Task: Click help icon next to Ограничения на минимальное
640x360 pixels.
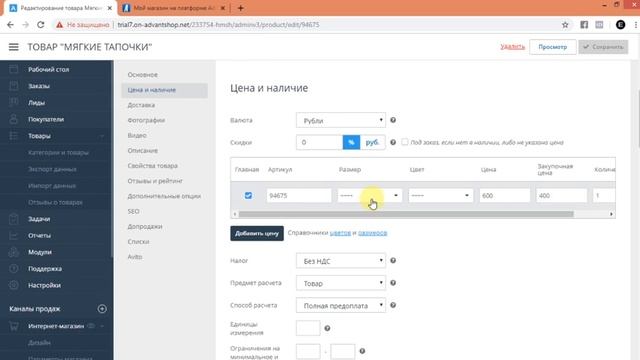Action: [362, 351]
